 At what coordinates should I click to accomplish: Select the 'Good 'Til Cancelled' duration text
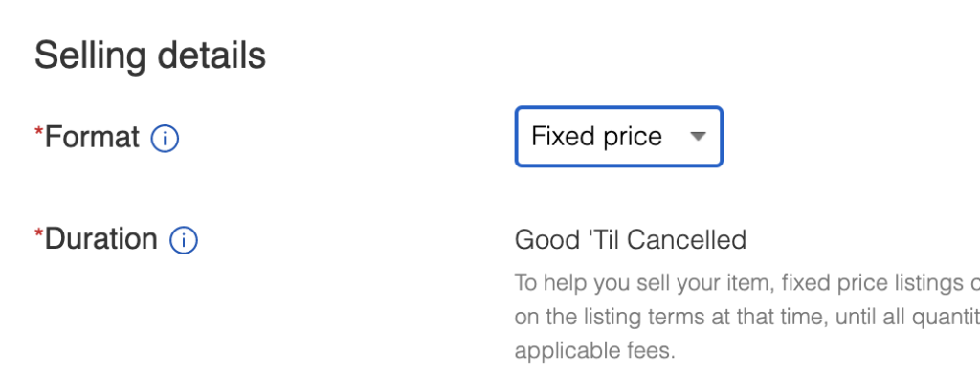point(631,240)
